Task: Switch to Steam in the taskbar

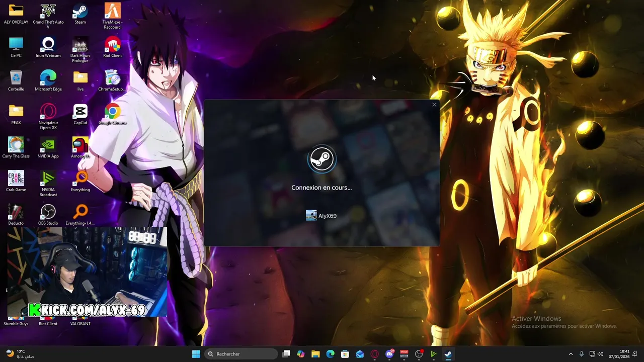Action: coord(448,354)
